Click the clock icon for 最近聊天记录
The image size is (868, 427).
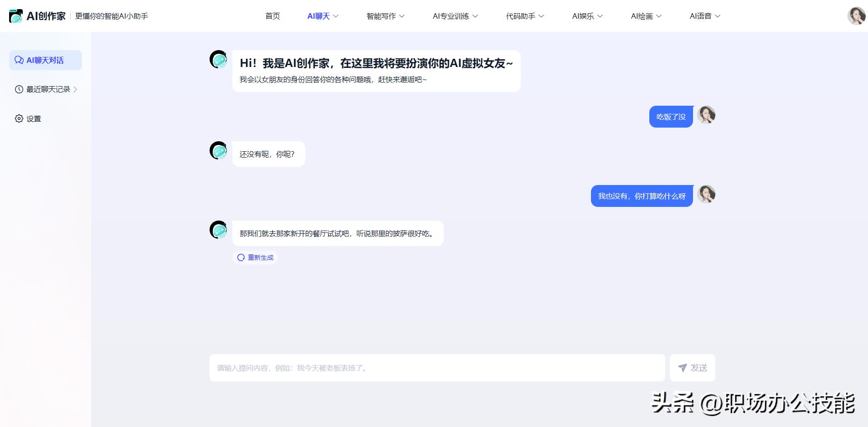[19, 89]
